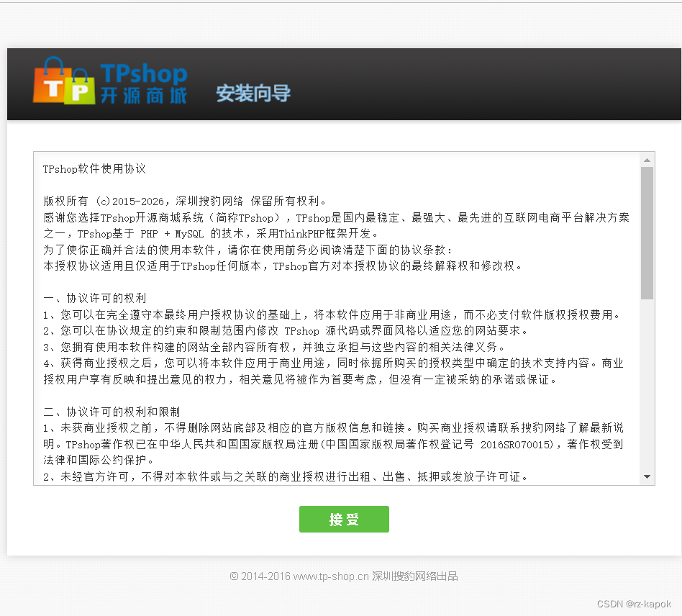Click the scrollbar down arrow

point(647,476)
